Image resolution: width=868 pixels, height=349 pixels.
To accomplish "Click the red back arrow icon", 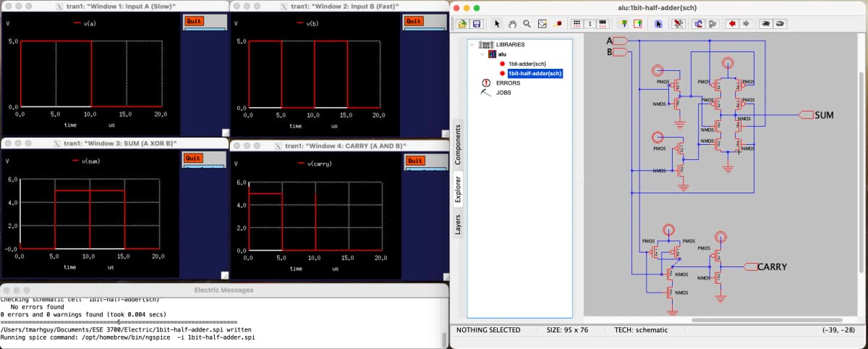I will (732, 24).
